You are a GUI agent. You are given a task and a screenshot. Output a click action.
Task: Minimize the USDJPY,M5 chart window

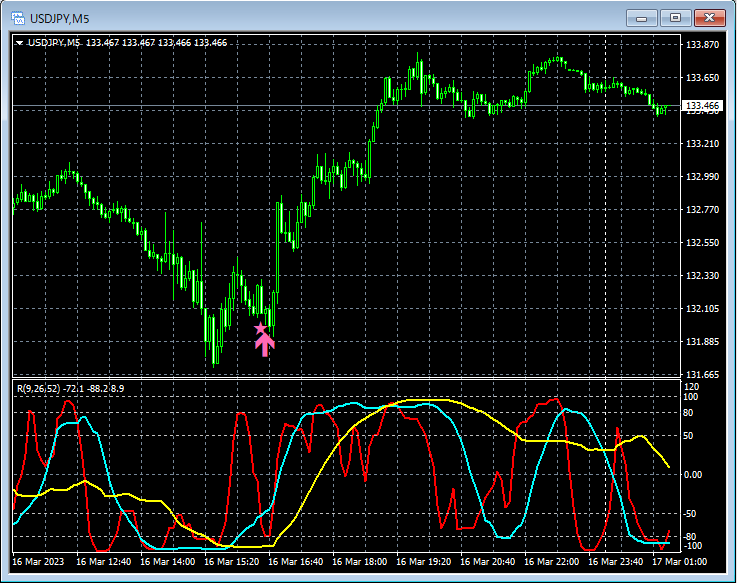click(x=641, y=18)
